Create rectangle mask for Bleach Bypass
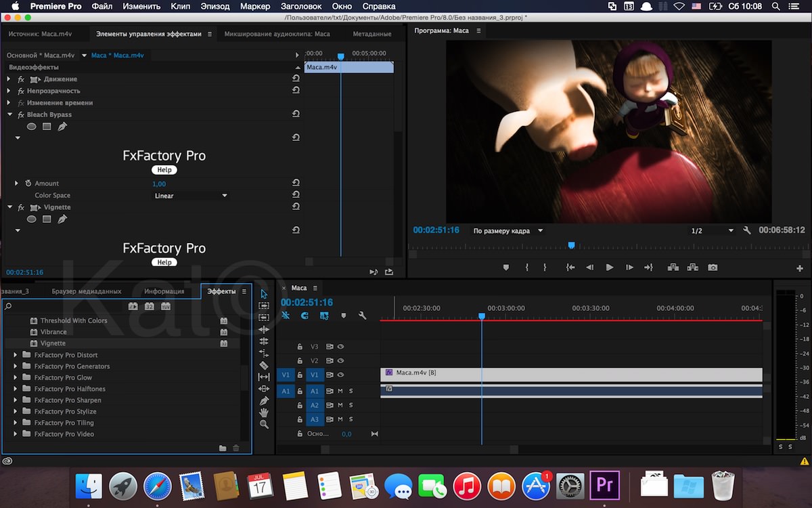The image size is (812, 508). click(x=47, y=127)
